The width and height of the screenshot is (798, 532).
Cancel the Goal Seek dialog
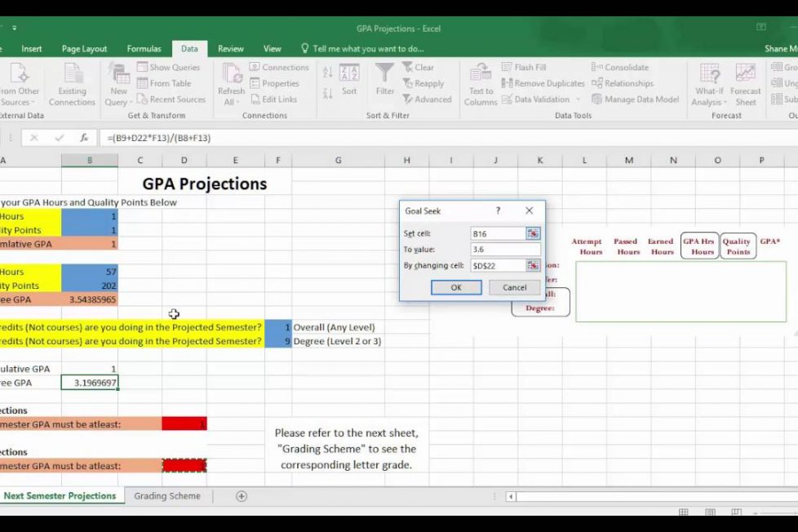[x=514, y=287]
